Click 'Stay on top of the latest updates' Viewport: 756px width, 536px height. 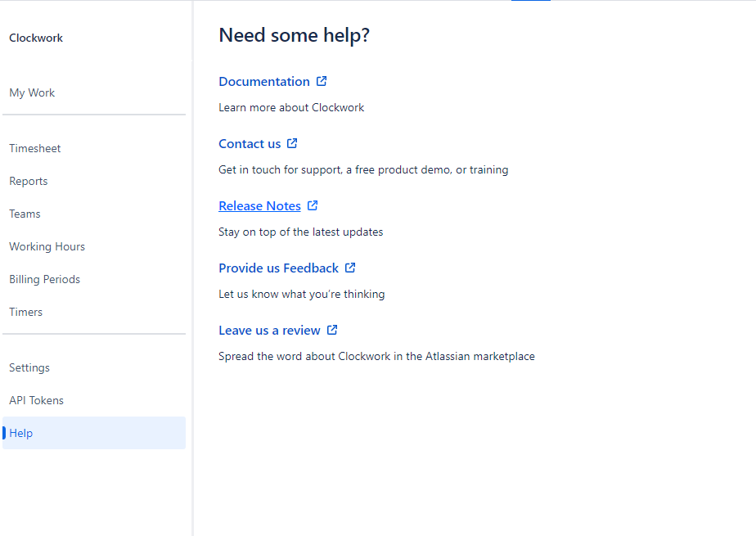[x=301, y=232]
